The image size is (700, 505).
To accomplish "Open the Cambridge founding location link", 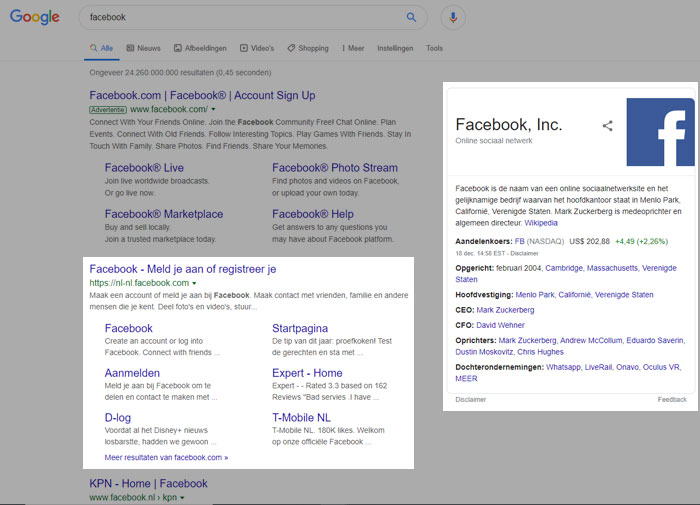I will pos(564,268).
